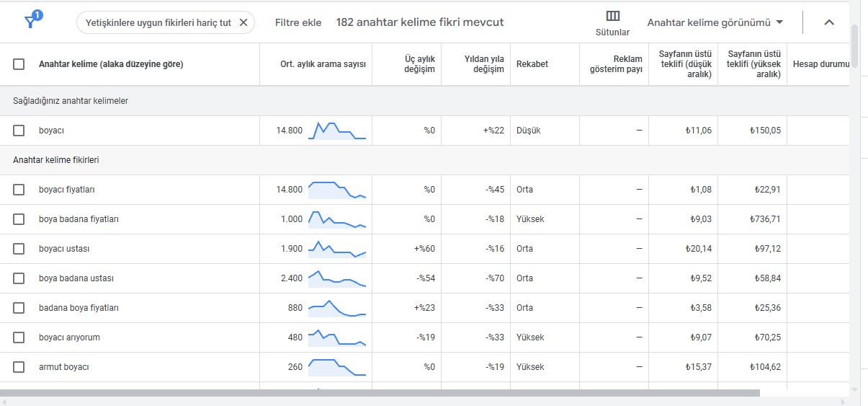This screenshot has width=868, height=406.
Task: Collapse the panel with the up chevron
Action: click(828, 22)
